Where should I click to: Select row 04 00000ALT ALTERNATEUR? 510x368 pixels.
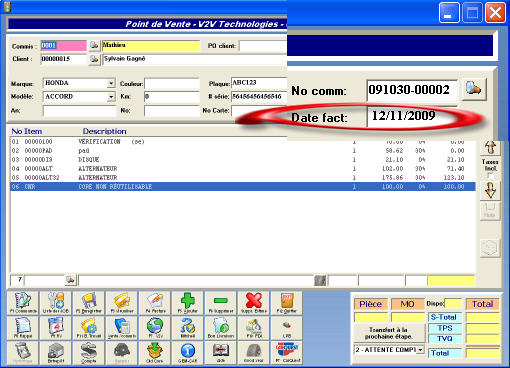pyautogui.click(x=243, y=169)
